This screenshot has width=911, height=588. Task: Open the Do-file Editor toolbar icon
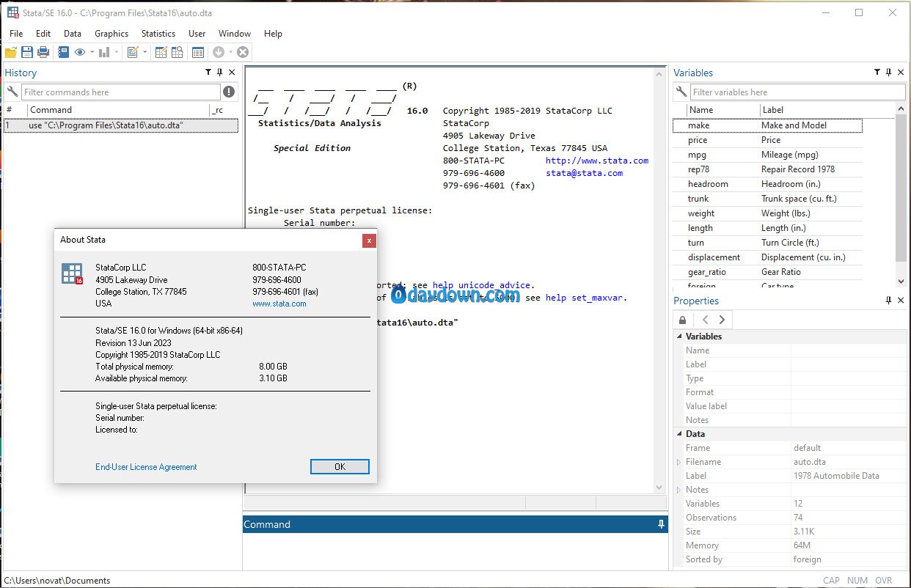pyautogui.click(x=132, y=52)
